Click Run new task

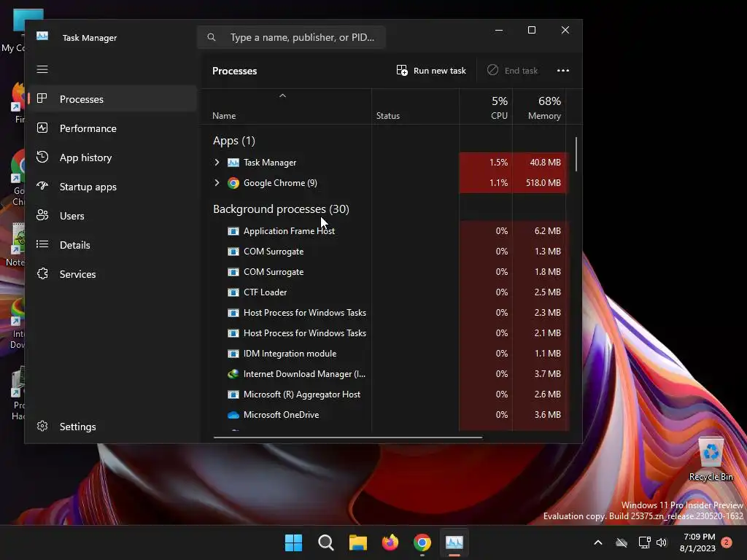pos(431,71)
